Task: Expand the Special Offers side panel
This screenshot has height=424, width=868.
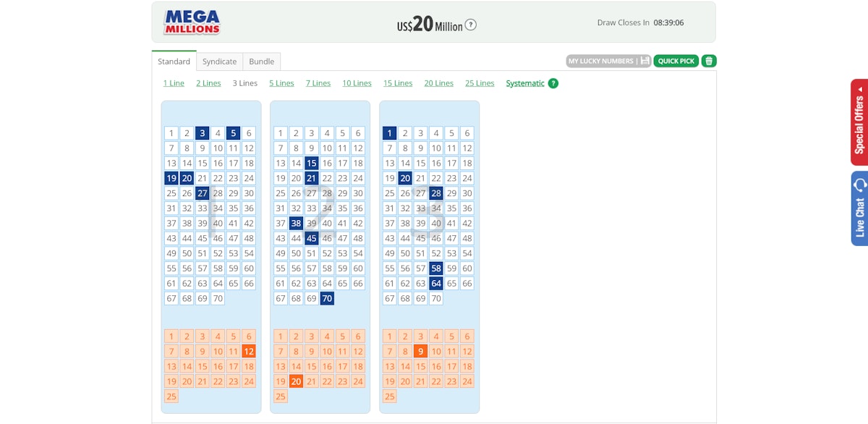Action: pos(859,122)
